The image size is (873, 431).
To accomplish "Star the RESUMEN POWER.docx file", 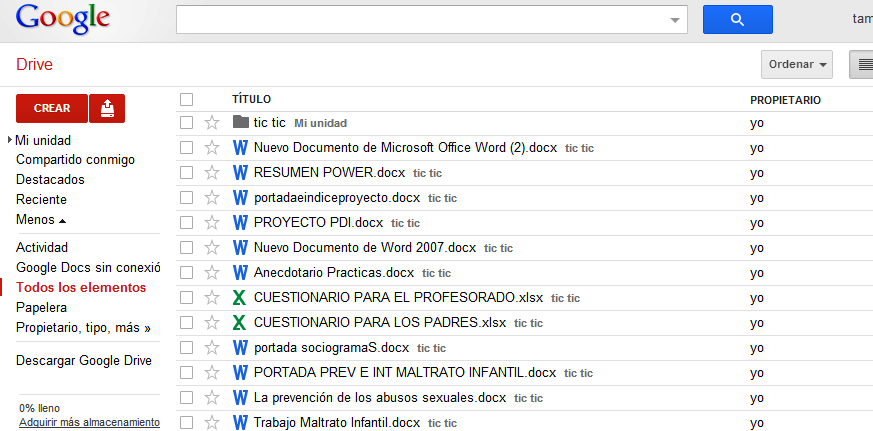I will point(212,173).
